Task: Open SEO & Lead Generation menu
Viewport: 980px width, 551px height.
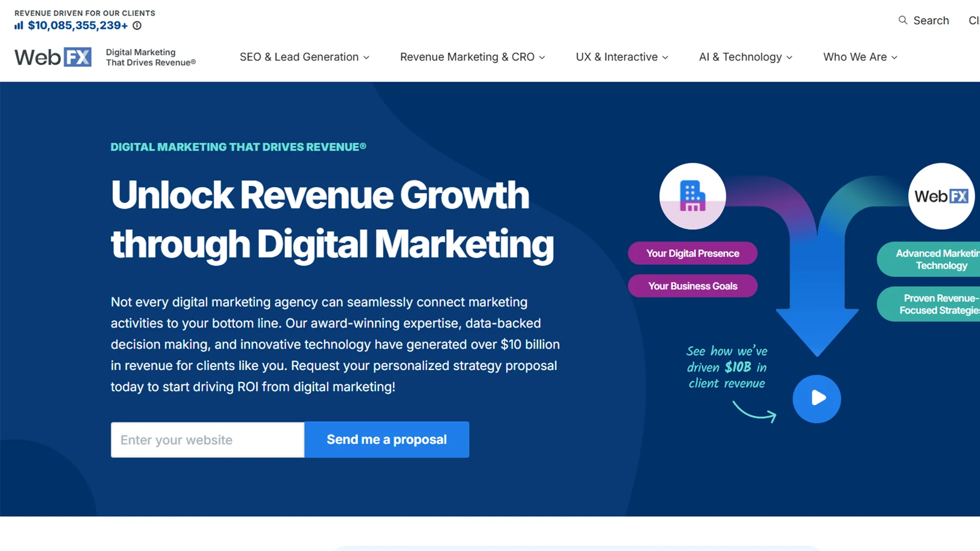Action: tap(305, 57)
